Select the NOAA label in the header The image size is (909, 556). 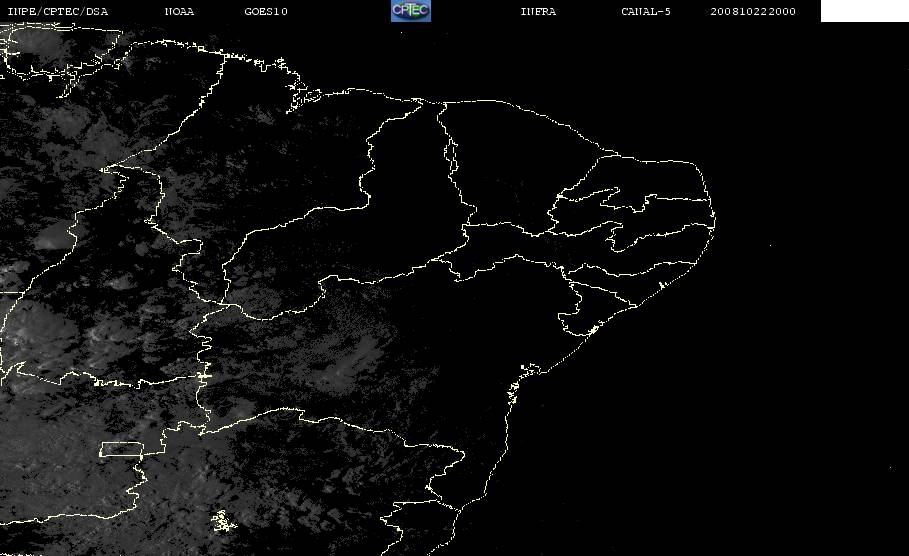[x=179, y=11]
